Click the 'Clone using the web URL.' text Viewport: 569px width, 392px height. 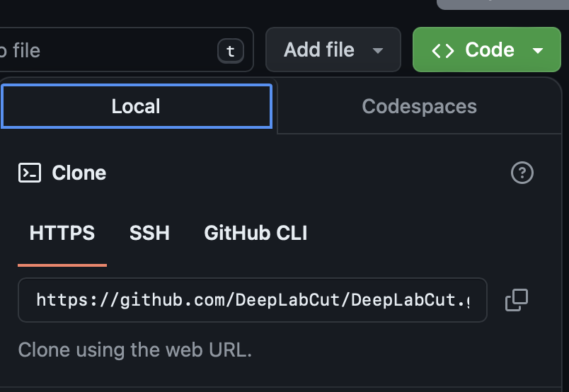pyautogui.click(x=135, y=350)
